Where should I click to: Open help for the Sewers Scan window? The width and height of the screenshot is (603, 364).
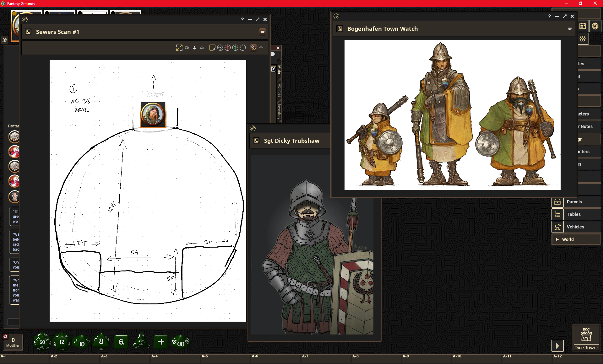pyautogui.click(x=242, y=19)
